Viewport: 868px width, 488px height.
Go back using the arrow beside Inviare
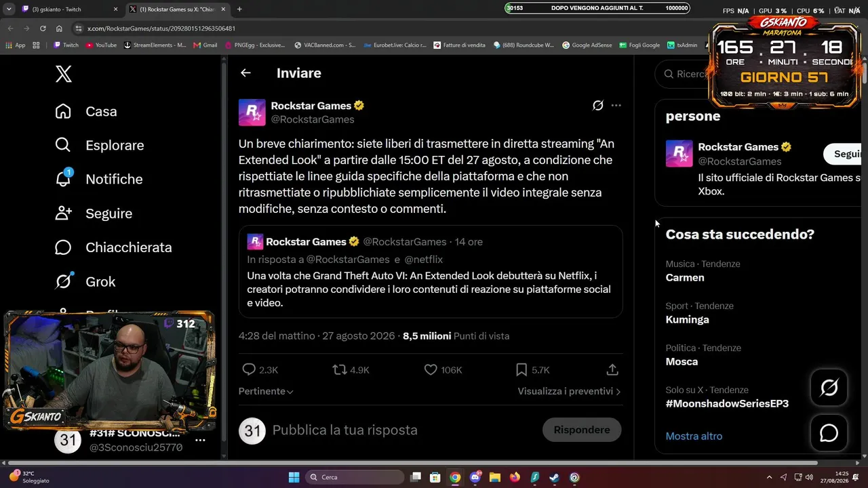[245, 73]
